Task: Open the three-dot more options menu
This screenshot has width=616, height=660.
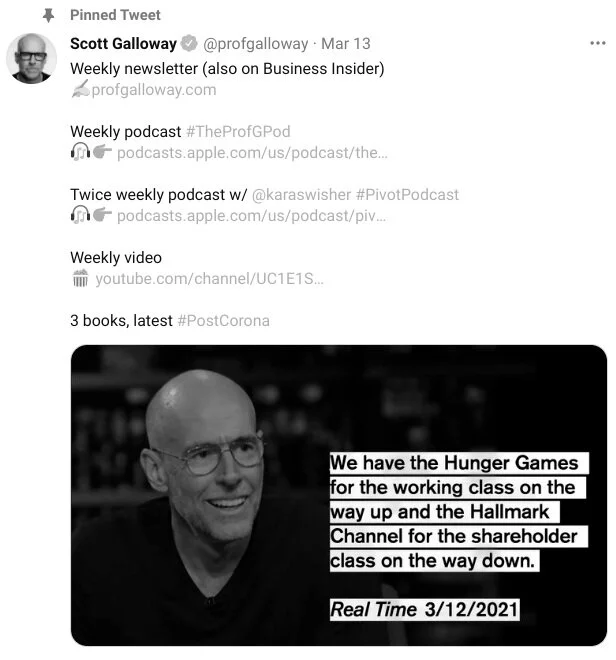Action: [597, 43]
